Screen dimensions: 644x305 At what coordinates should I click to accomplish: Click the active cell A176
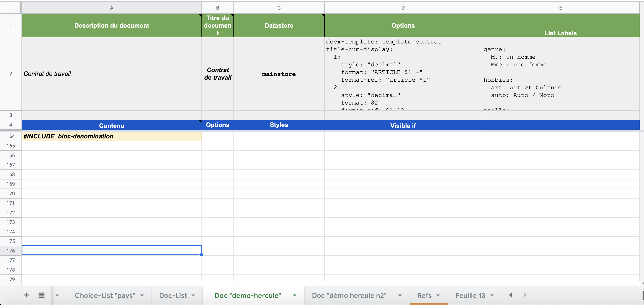tap(112, 251)
